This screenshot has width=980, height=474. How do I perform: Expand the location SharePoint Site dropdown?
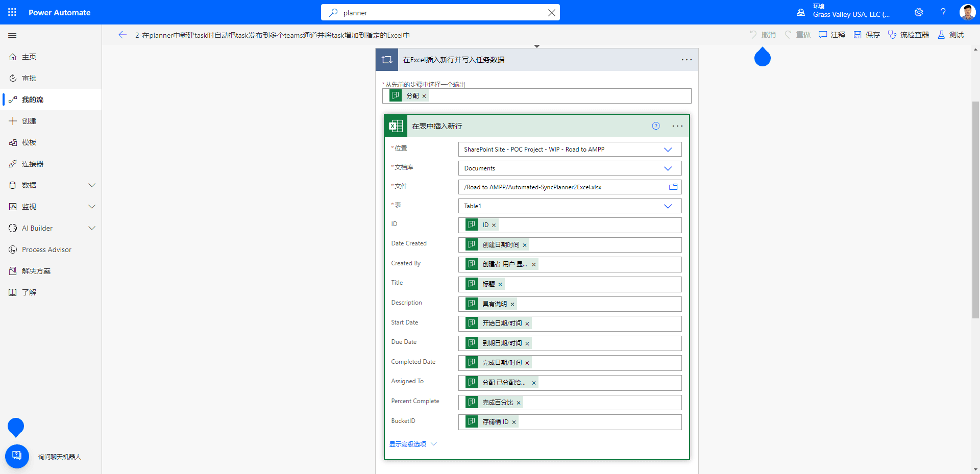click(668, 149)
